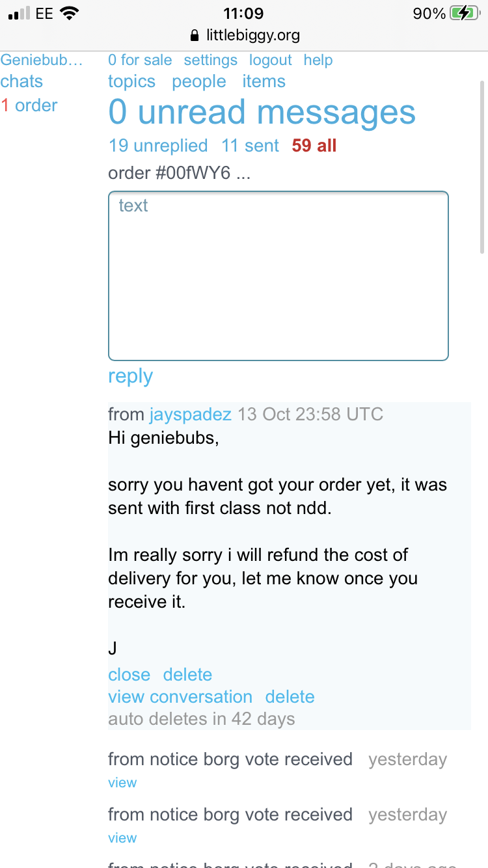Viewport: 488px width, 868px height.
Task: Tap the Wi-Fi status icon
Action: (x=68, y=13)
